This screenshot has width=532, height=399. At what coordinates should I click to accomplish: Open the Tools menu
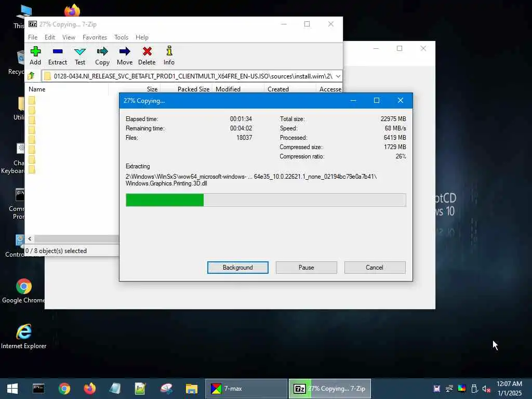(x=121, y=37)
